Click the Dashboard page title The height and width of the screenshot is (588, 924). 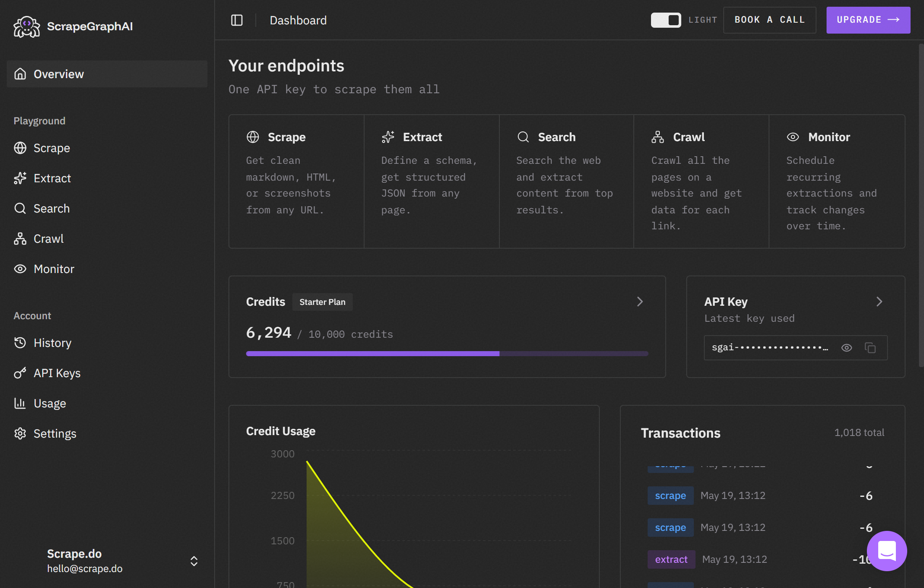pos(298,20)
